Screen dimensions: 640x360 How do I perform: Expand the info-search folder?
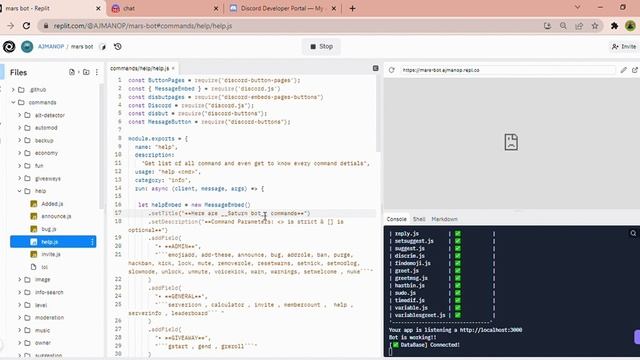[19, 292]
